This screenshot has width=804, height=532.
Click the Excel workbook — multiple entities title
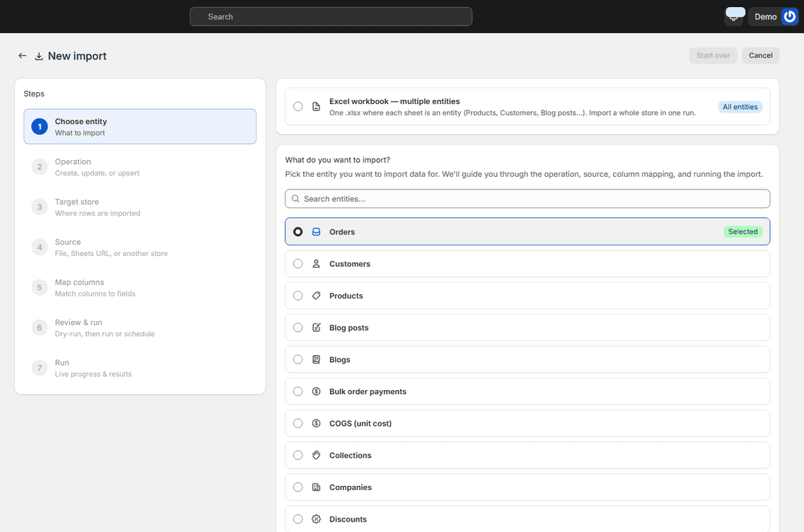coord(394,101)
